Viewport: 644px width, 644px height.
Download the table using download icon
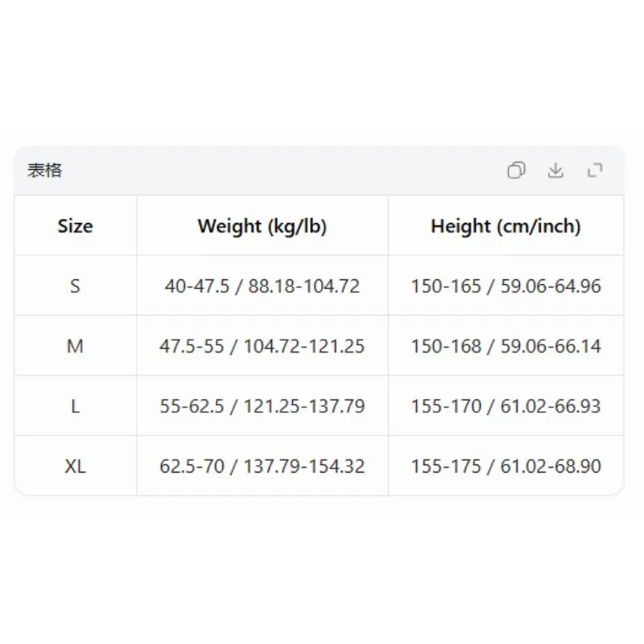click(x=555, y=170)
